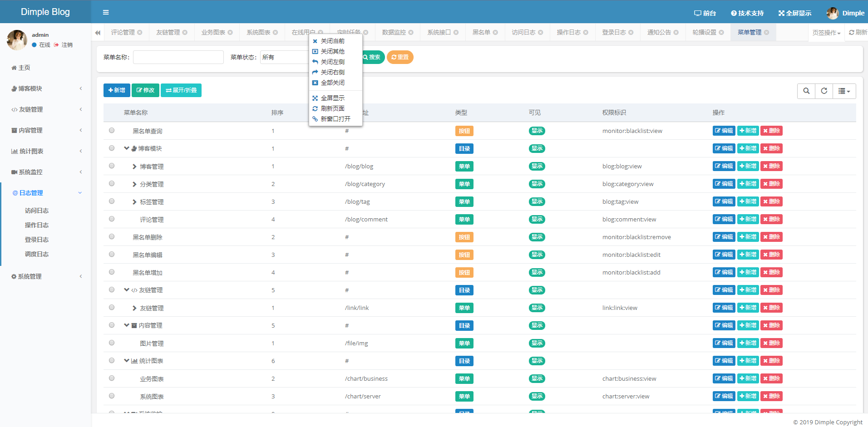Select the radio for 评论管理 row
Viewport: 868px width, 427px height.
pos(112,219)
